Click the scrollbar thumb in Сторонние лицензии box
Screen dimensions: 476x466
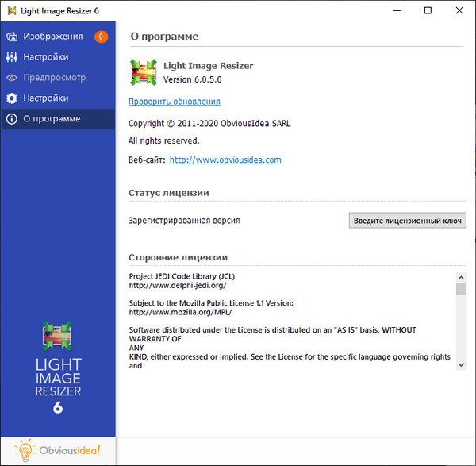pos(461,289)
